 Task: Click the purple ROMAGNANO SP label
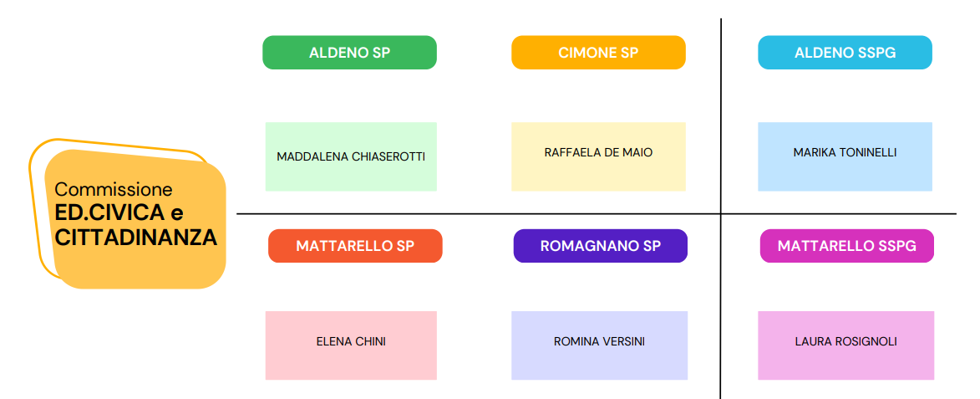pyautogui.click(x=601, y=246)
